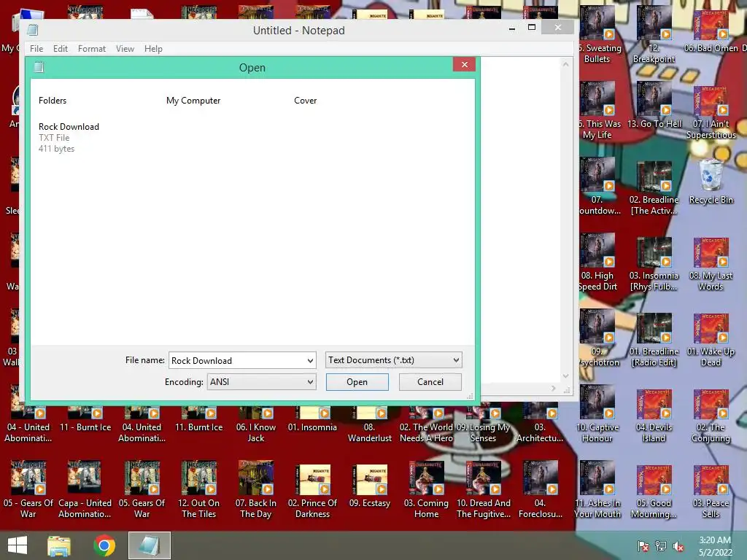Screen dimensions: 747x560
Task: Close the Open dialog with the red X
Action: coord(465,64)
